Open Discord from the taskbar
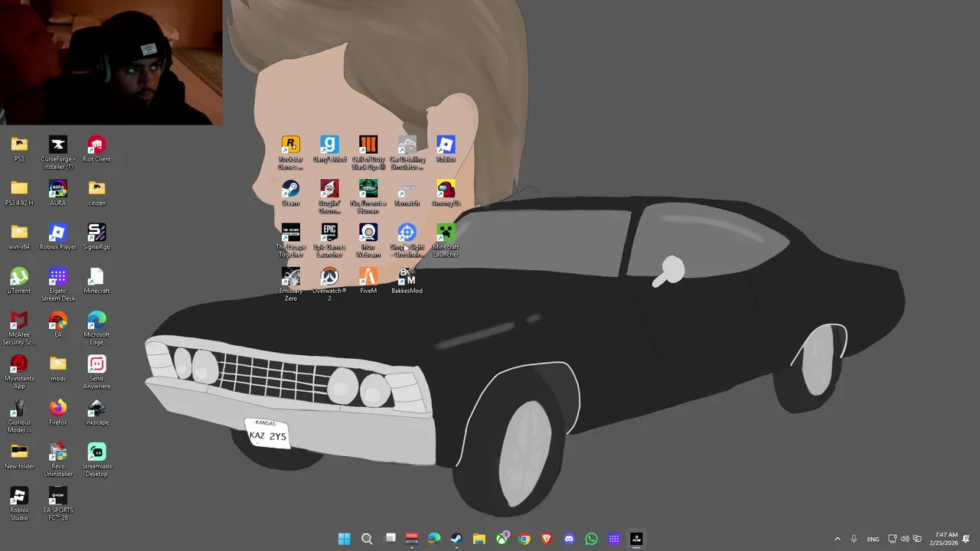Screen dimensions: 980x551 click(569, 539)
